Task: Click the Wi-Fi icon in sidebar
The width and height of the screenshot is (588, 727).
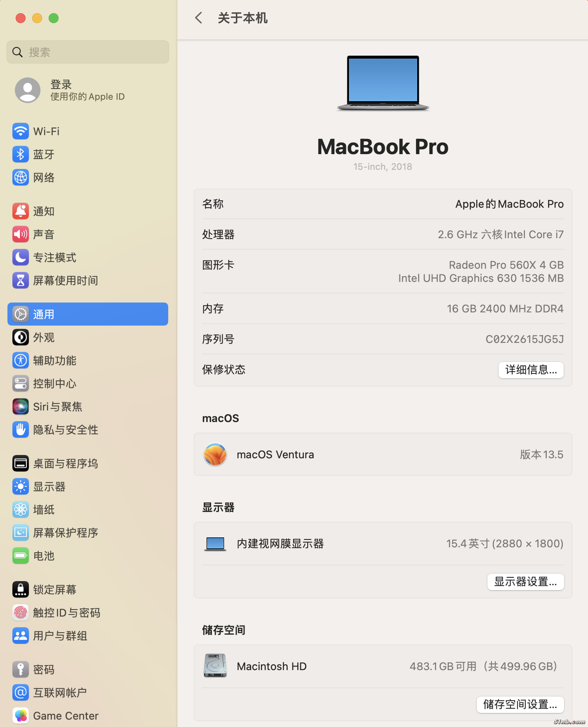Action: pos(21,131)
